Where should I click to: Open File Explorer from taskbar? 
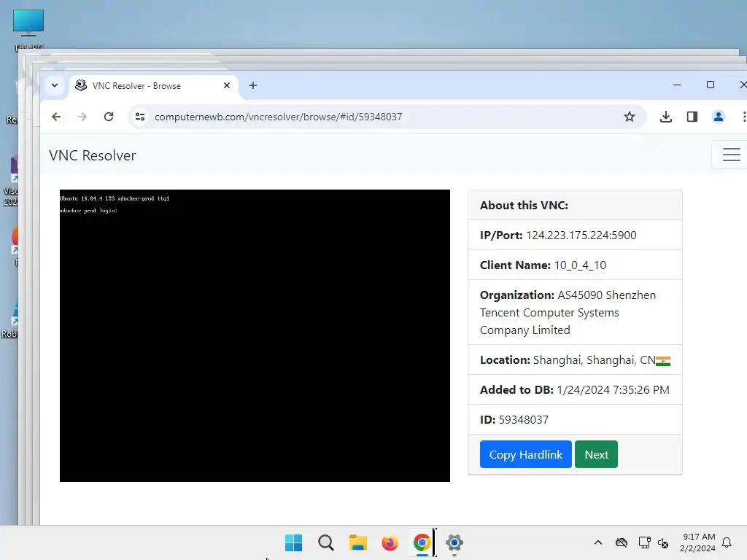[357, 542]
